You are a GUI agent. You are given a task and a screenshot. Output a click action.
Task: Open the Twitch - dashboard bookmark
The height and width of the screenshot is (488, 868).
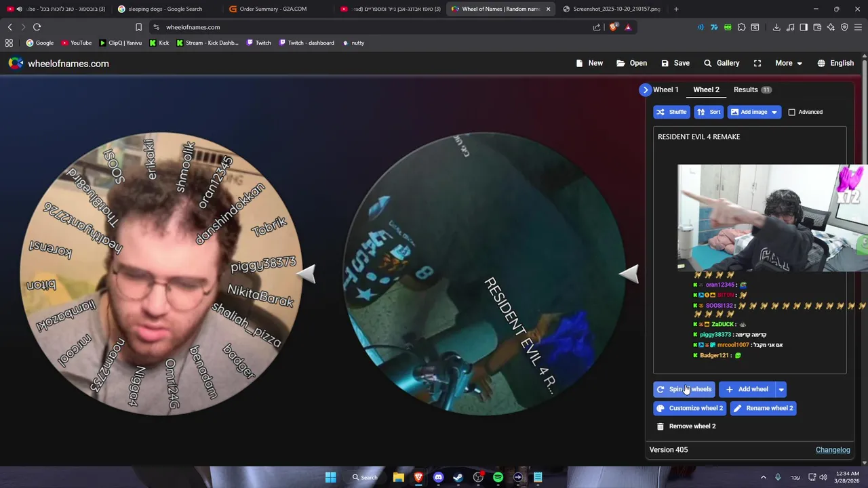tap(306, 43)
